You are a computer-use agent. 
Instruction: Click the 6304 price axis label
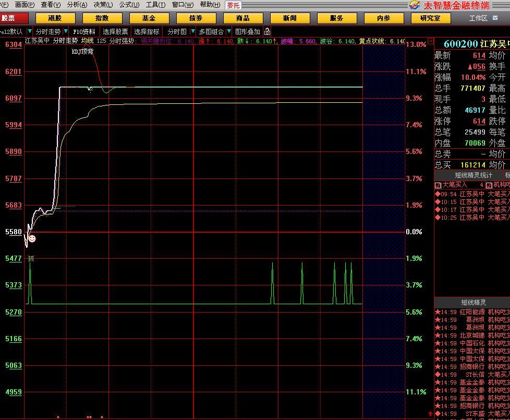coord(14,44)
